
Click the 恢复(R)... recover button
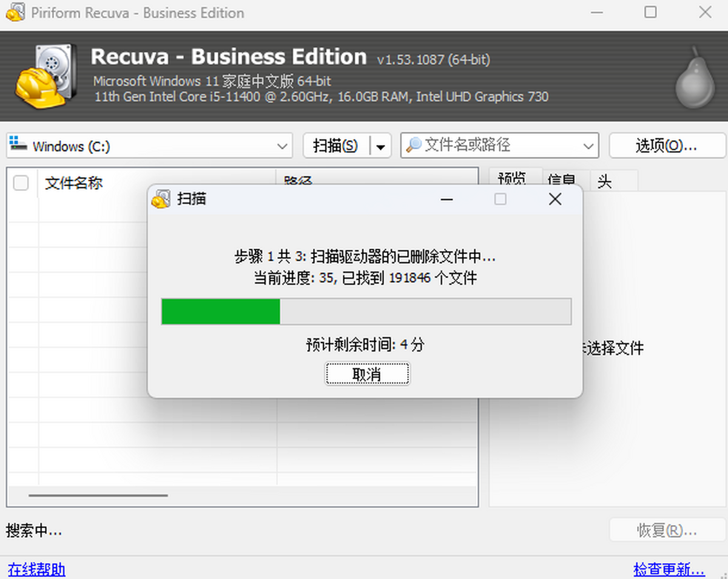667,530
